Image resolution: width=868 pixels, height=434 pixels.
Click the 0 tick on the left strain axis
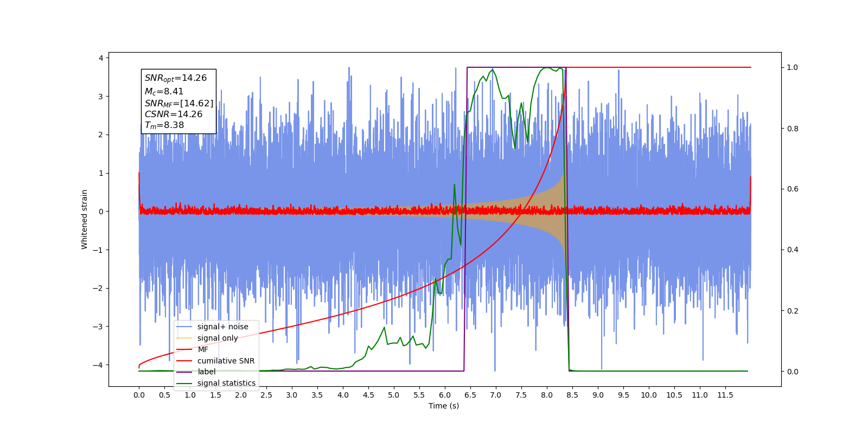100,212
